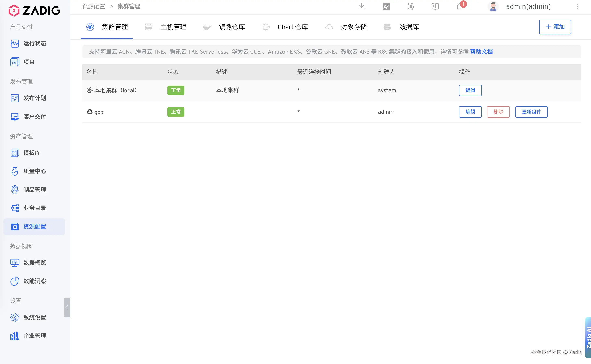Click the ZADIG logo
This screenshot has width=591, height=364.
(34, 10)
